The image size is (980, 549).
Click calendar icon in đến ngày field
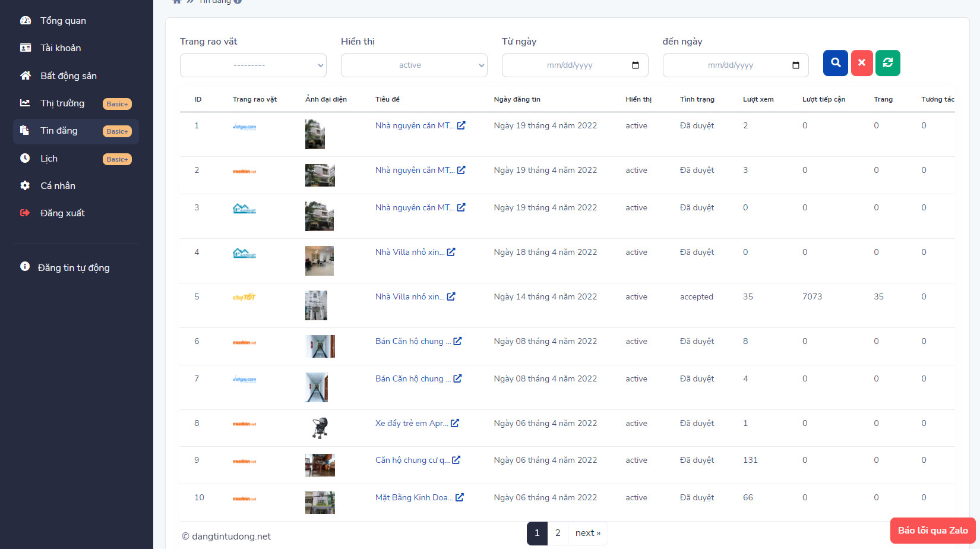pos(796,65)
